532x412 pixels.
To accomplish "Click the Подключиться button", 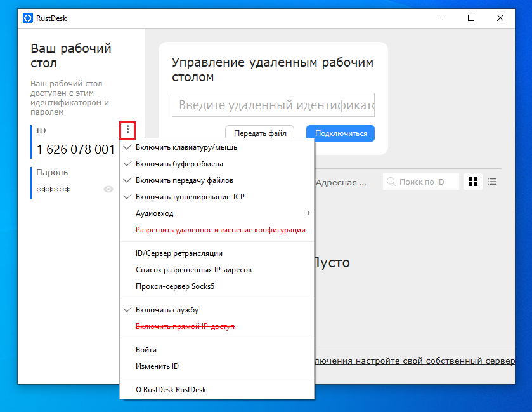I will pyautogui.click(x=341, y=133).
